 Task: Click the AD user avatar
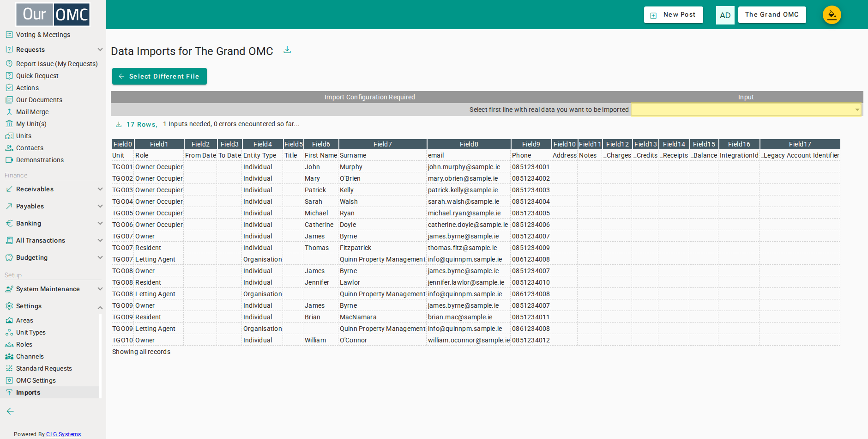click(725, 15)
